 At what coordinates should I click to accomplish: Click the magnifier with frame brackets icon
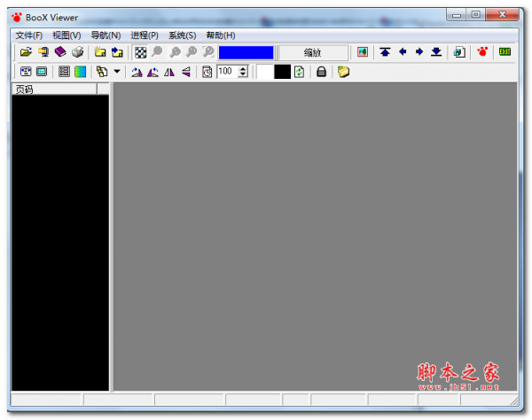point(208,52)
